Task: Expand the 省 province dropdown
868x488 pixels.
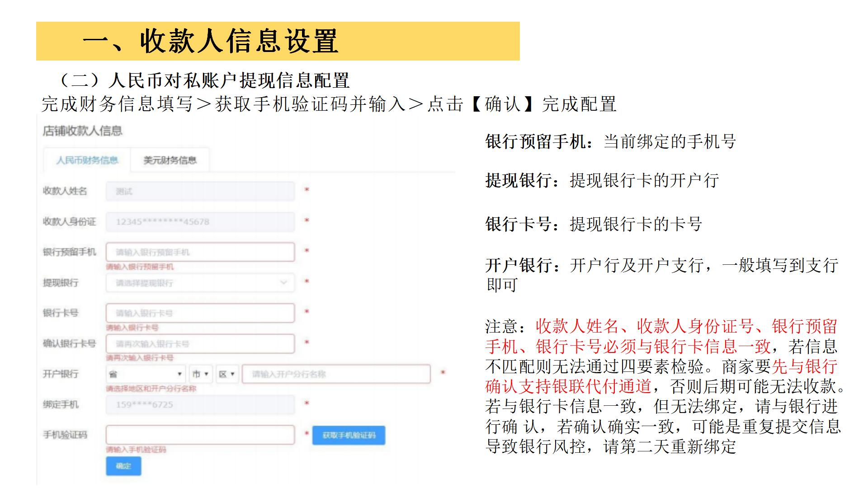Action: coord(146,374)
